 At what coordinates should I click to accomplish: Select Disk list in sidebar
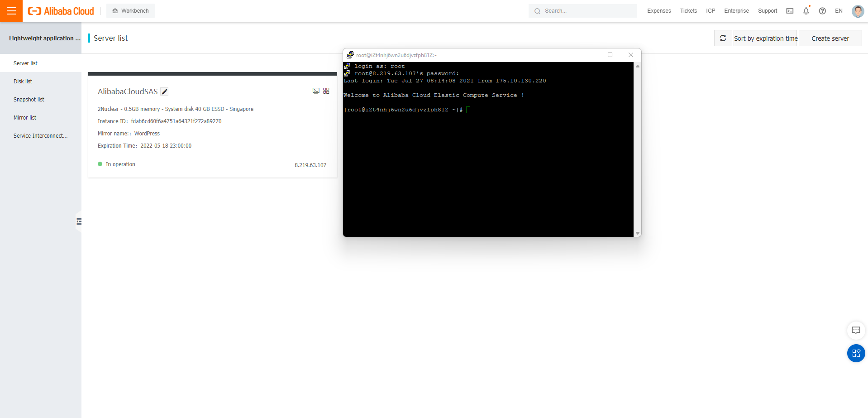(41, 81)
